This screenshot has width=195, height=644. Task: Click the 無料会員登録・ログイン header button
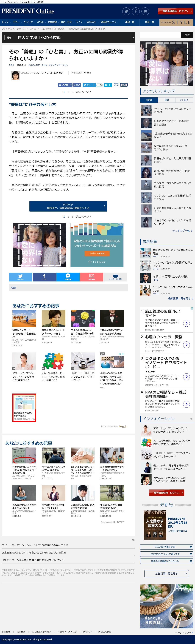(175, 11)
